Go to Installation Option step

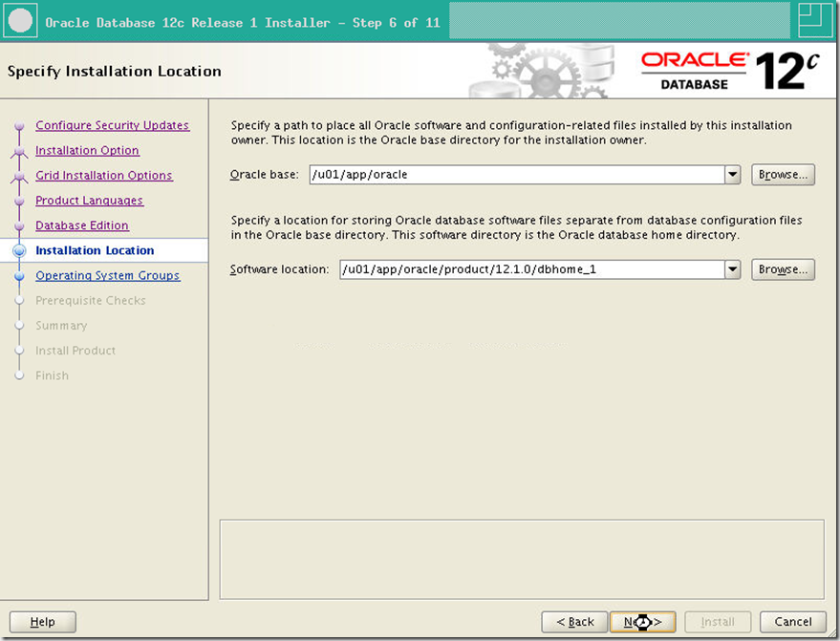[x=87, y=151]
